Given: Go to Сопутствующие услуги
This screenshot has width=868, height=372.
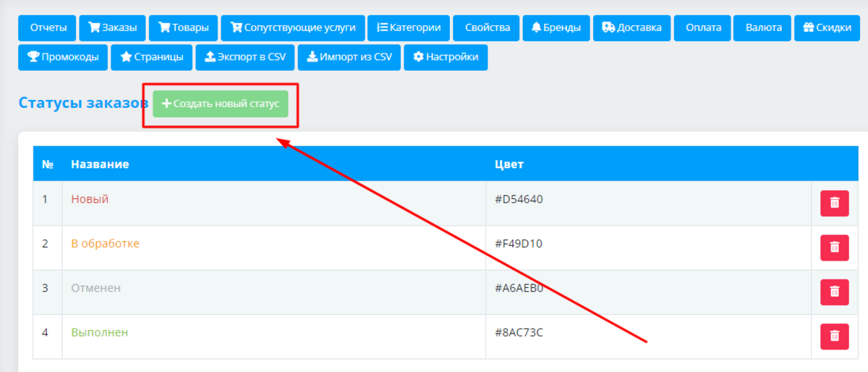Looking at the screenshot, I should click(293, 28).
